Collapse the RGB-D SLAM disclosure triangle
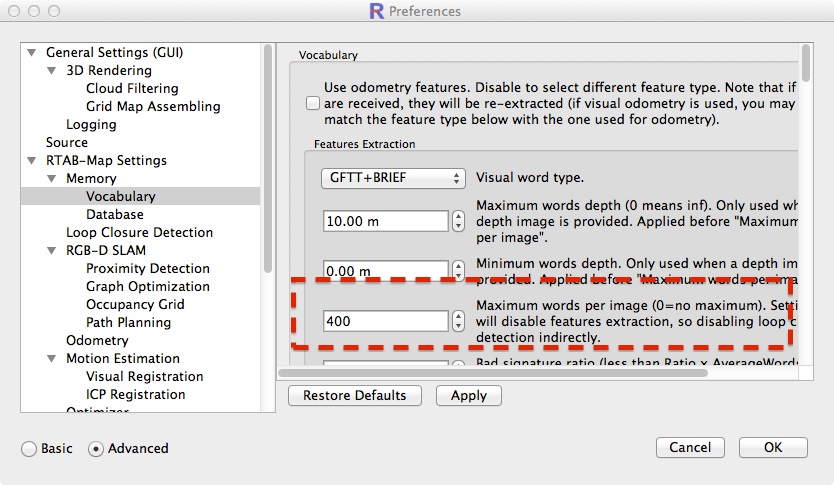 point(53,251)
